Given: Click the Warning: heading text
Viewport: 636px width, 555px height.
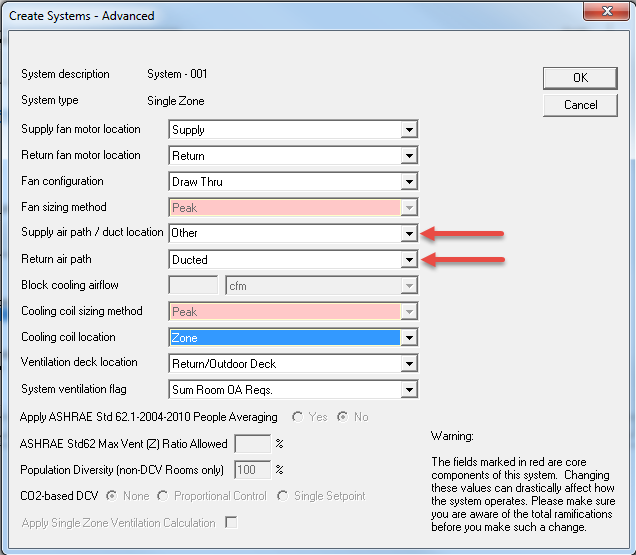Looking at the screenshot, I should (x=452, y=436).
